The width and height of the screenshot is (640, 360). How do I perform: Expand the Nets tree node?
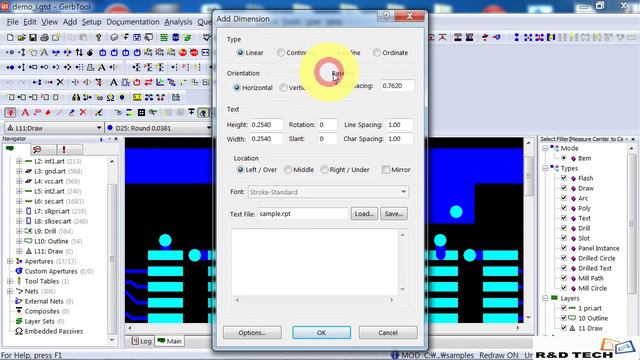[x=10, y=291]
